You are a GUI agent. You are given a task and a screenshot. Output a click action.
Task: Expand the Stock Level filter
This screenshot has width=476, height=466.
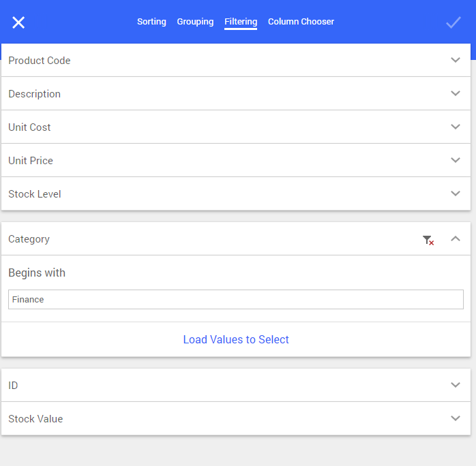coord(236,193)
